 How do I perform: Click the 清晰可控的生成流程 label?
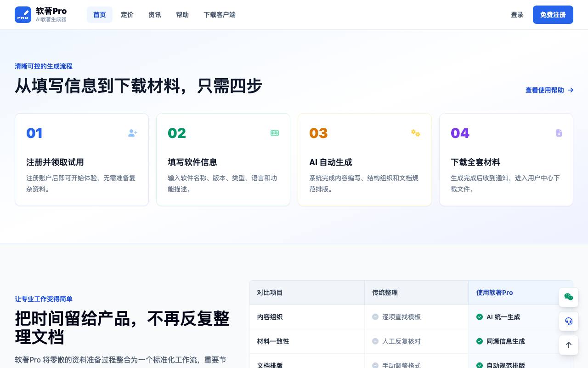pyautogui.click(x=44, y=66)
